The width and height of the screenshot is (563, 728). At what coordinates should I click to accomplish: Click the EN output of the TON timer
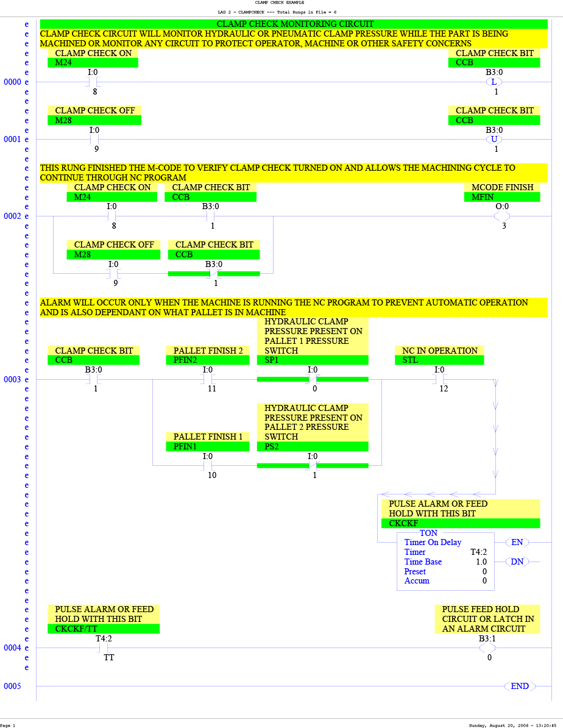(x=517, y=542)
